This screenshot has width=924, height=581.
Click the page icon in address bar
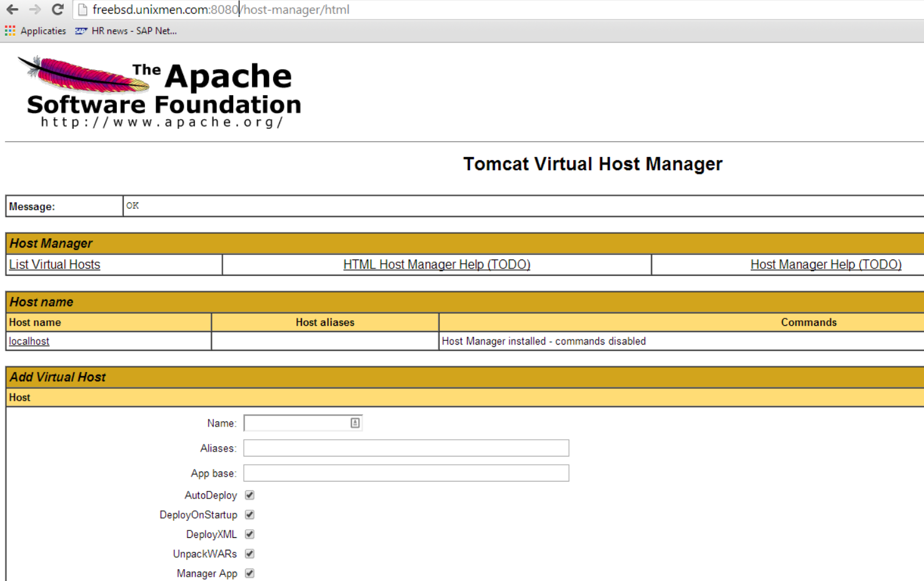pyautogui.click(x=83, y=9)
